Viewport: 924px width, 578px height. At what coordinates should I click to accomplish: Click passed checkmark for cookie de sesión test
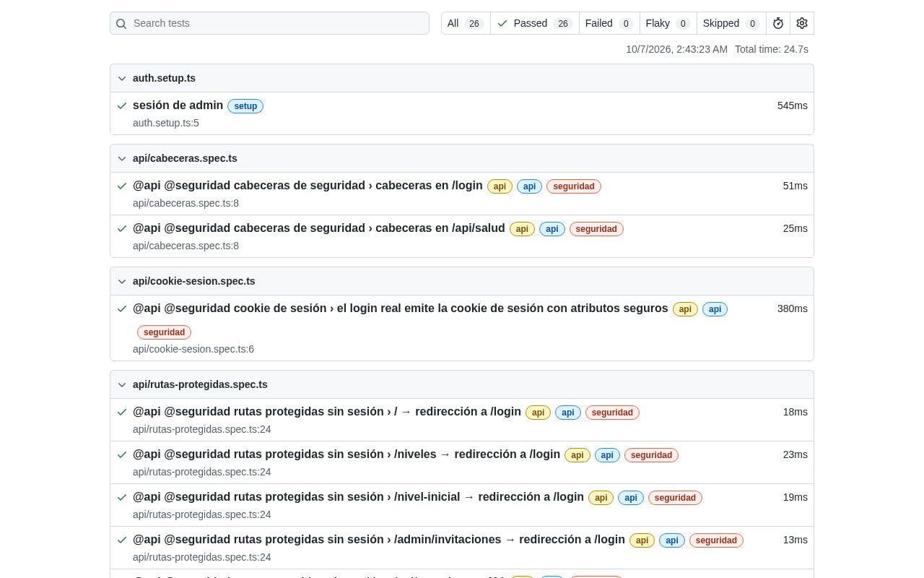click(x=122, y=309)
